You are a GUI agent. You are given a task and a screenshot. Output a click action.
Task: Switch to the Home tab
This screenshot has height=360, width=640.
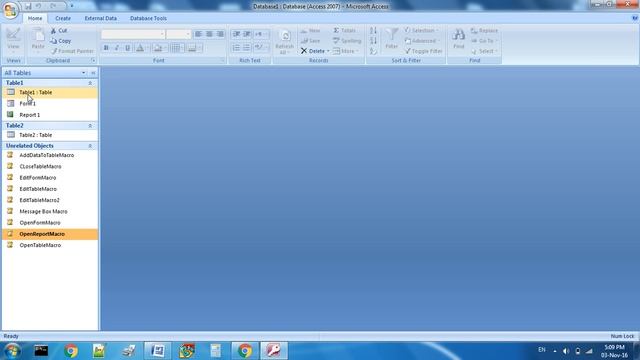[x=35, y=18]
